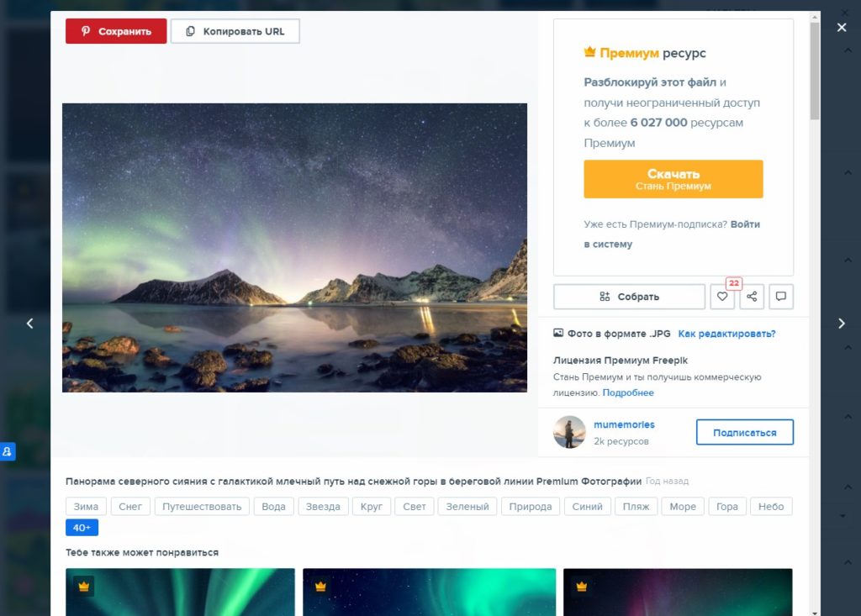861x616 pixels.
Task: Follow author with Подписаться button
Action: [x=745, y=432]
